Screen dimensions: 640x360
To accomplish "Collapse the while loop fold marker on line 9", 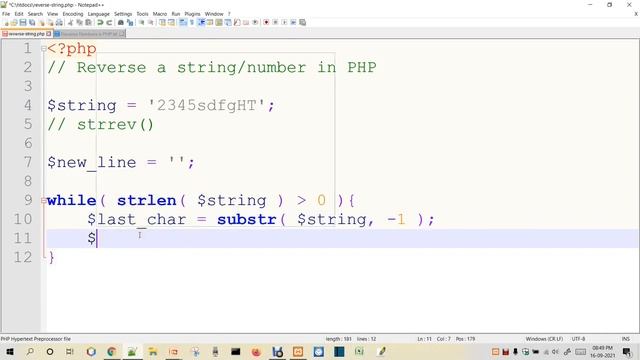I will click(44, 200).
